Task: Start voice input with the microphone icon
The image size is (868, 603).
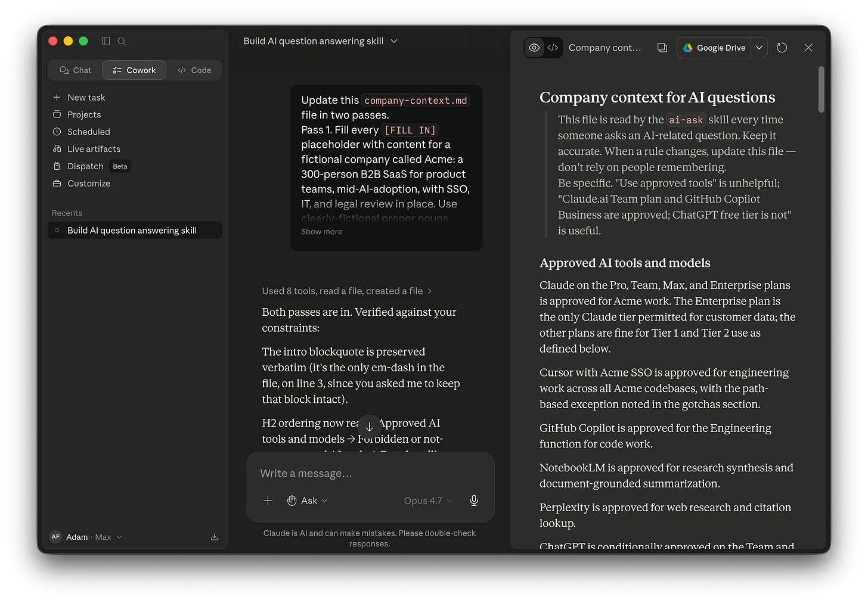Action: point(474,501)
